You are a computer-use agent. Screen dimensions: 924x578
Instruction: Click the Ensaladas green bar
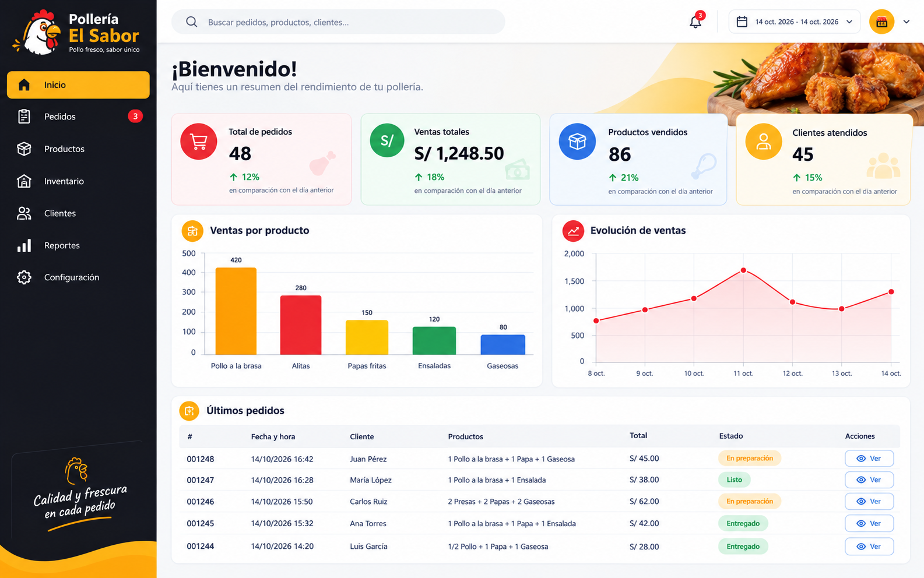434,341
